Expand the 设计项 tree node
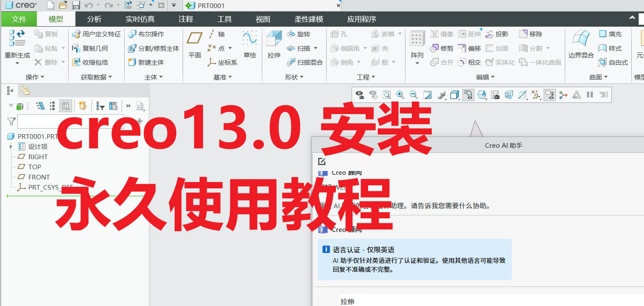 point(11,146)
